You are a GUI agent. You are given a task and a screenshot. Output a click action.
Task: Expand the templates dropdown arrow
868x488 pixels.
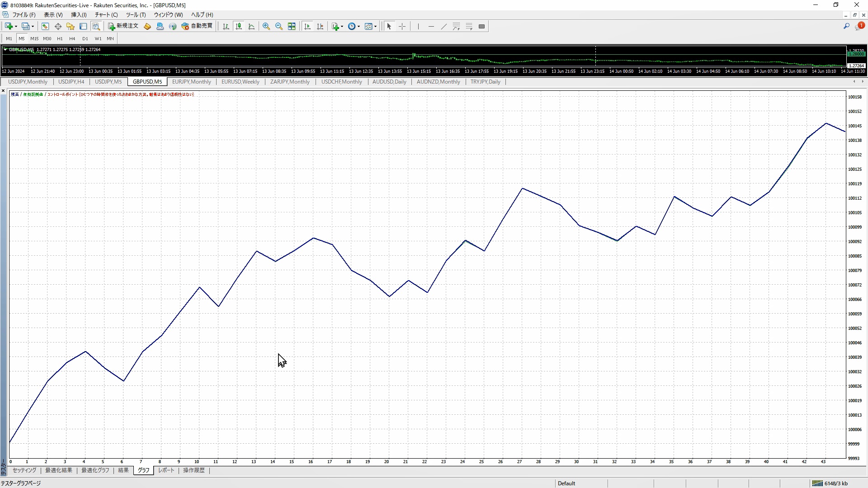(x=375, y=26)
